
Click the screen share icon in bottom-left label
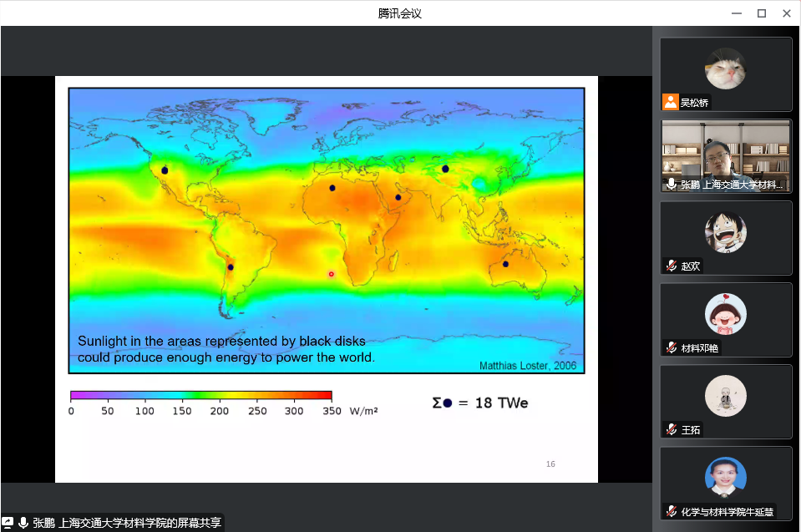(8, 523)
